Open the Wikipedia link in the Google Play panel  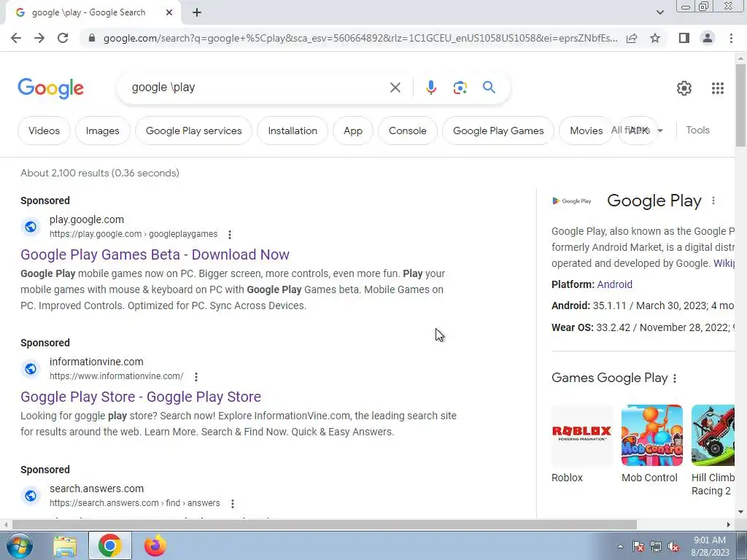pos(724,263)
